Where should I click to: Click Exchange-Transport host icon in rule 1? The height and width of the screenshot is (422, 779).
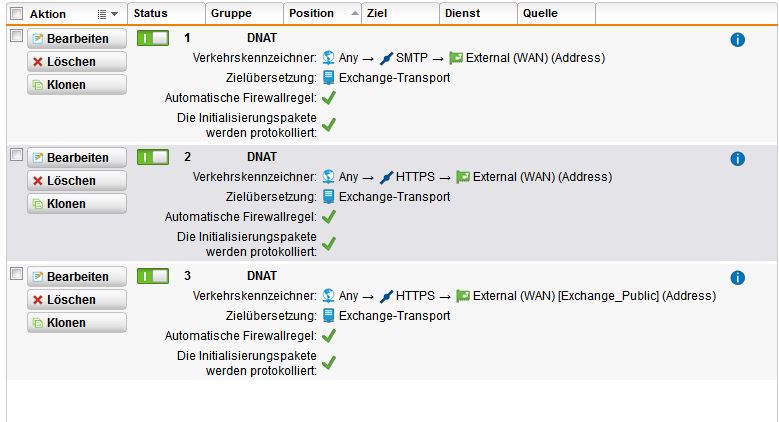(328, 78)
